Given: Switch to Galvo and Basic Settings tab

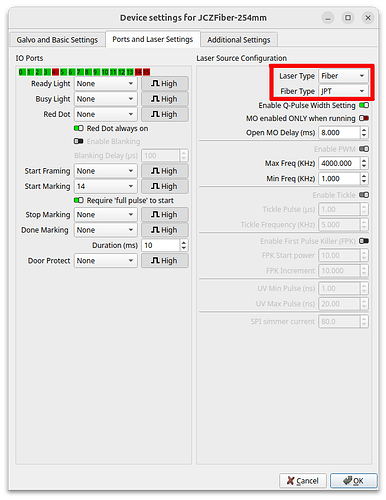Looking at the screenshot, I should click(57, 40).
